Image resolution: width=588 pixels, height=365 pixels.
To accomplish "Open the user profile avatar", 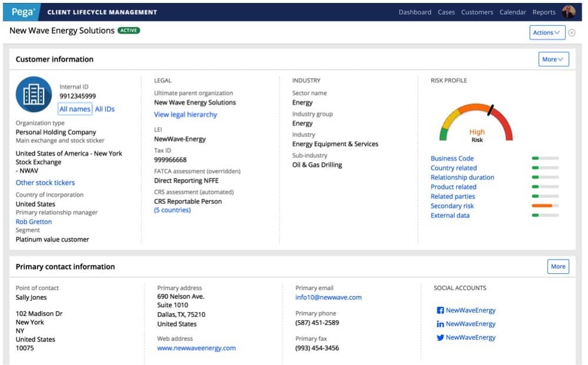I will coord(569,12).
